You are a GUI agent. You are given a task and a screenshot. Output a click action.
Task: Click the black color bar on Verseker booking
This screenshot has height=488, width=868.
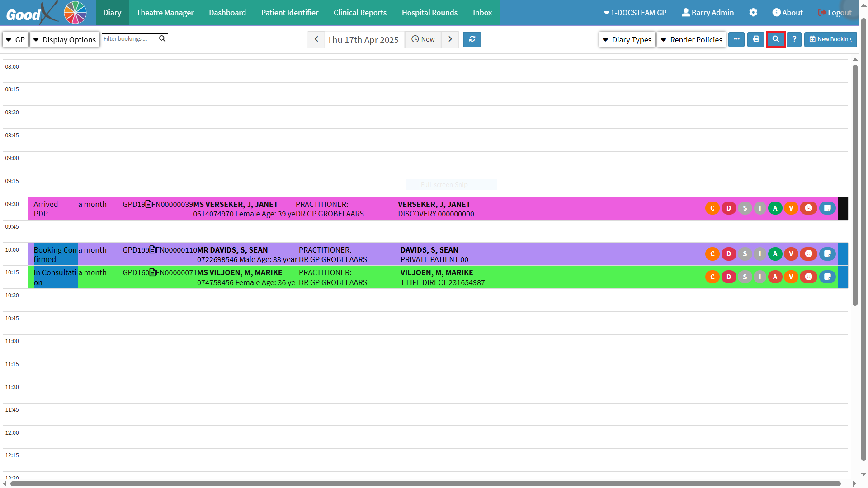tap(843, 208)
